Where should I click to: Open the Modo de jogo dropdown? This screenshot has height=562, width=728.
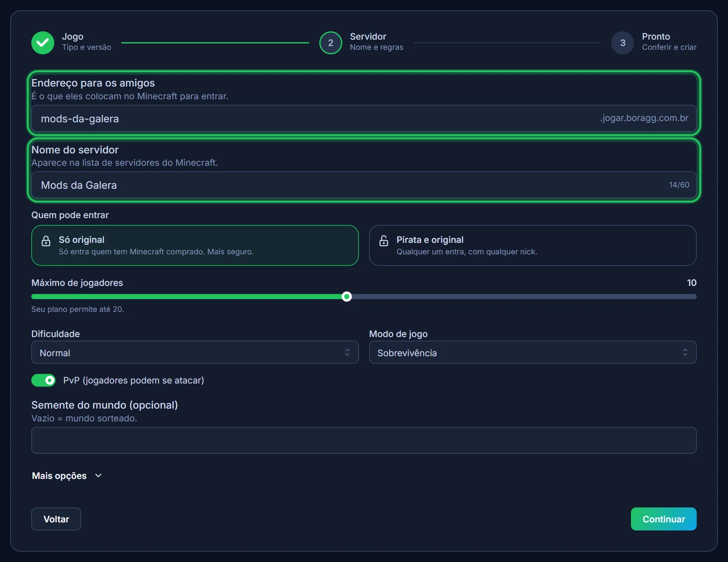533,352
